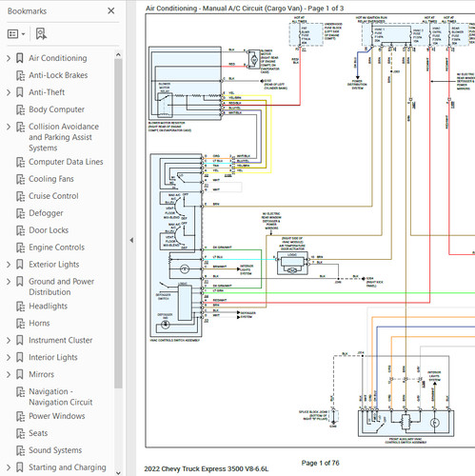The width and height of the screenshot is (475, 476).
Task: Click the bookmarks scrollbar down arrow
Action: click(x=118, y=472)
